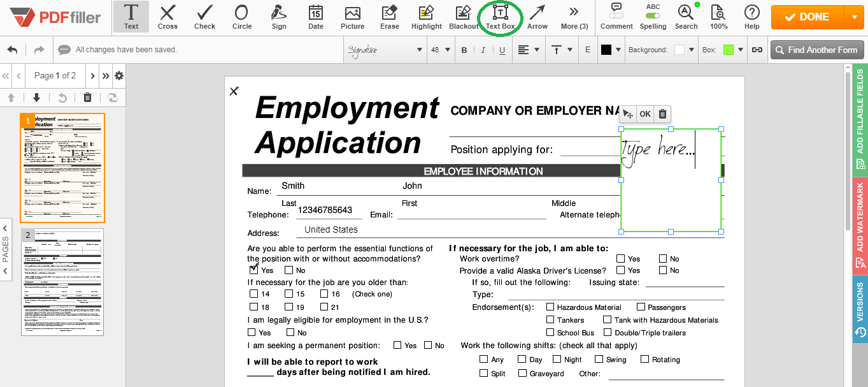Activate the Erase tool
Viewport: 868px width, 387px height.
(389, 17)
